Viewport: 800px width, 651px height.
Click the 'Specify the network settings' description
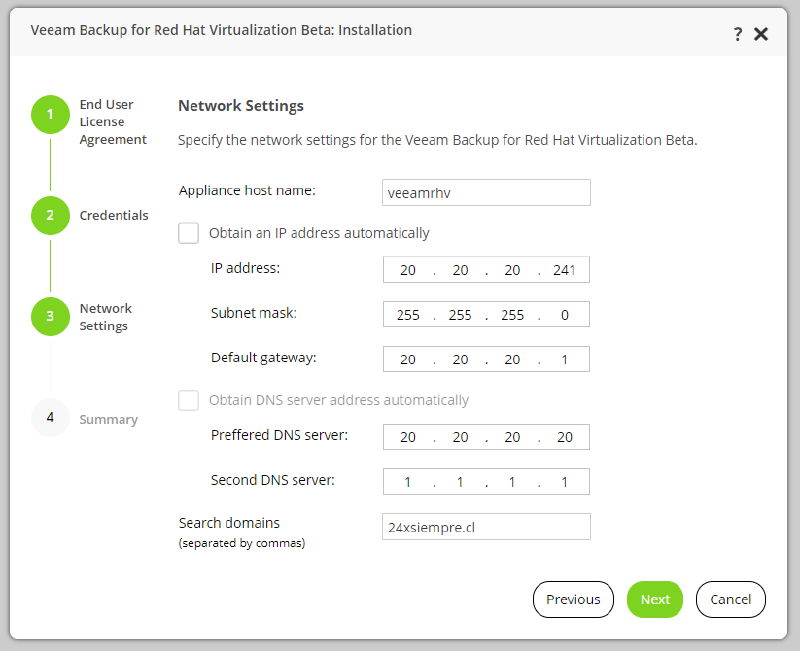click(437, 140)
